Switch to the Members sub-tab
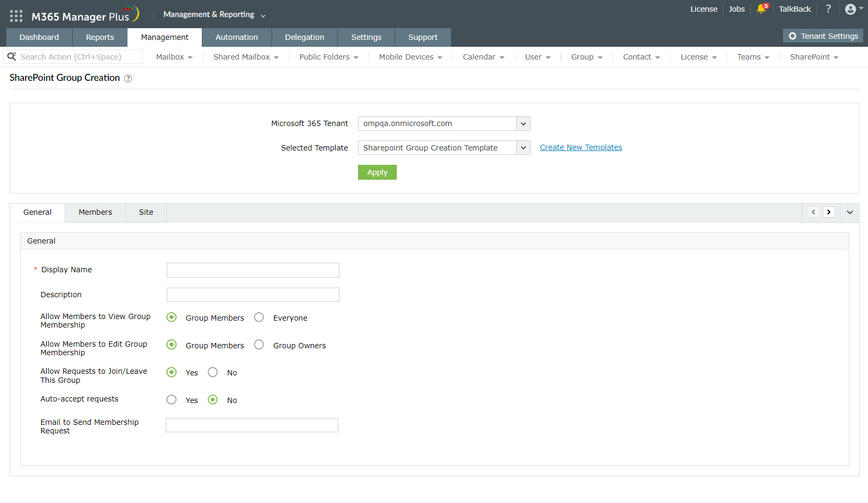 (x=96, y=212)
